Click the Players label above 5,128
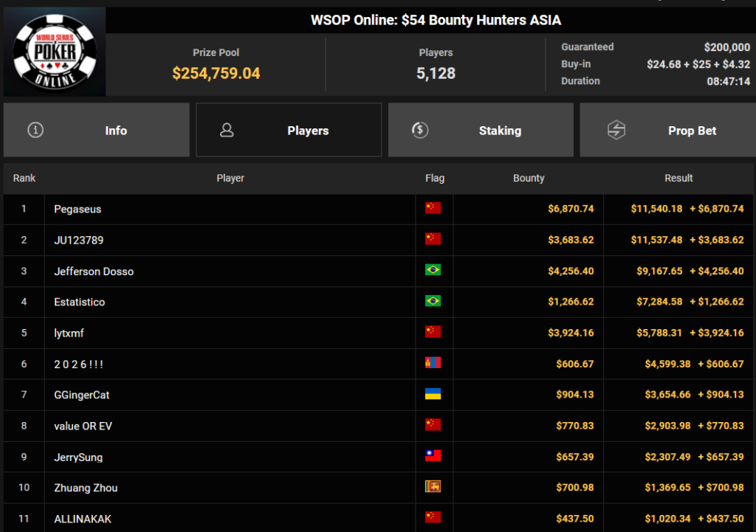756x532 pixels. pos(436,52)
